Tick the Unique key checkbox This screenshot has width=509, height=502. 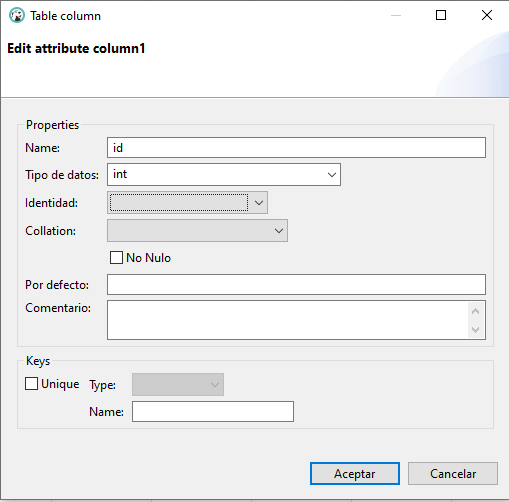click(31, 384)
